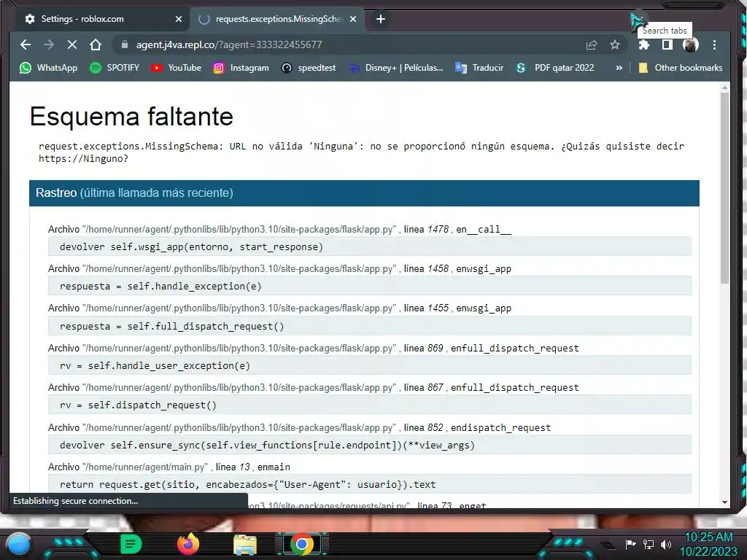
Task: Click the return request.get(sitio...) line
Action: pos(370,484)
